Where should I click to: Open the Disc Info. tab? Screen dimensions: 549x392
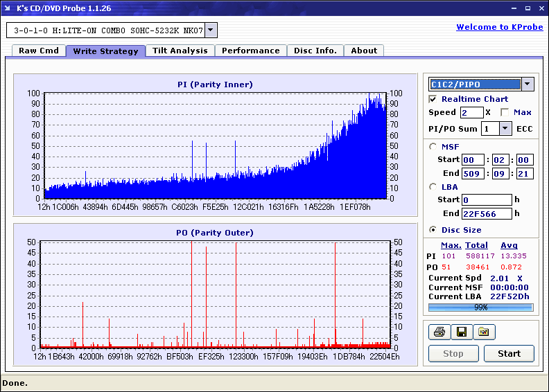(315, 51)
